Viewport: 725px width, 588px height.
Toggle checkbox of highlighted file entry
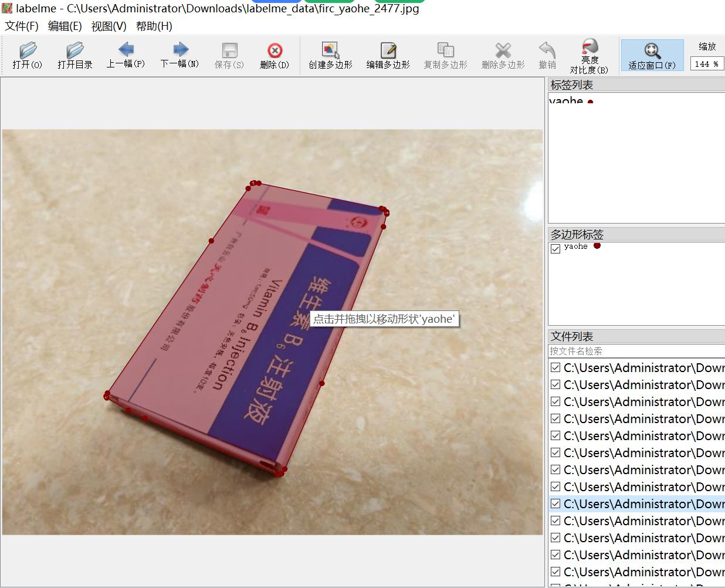[555, 503]
